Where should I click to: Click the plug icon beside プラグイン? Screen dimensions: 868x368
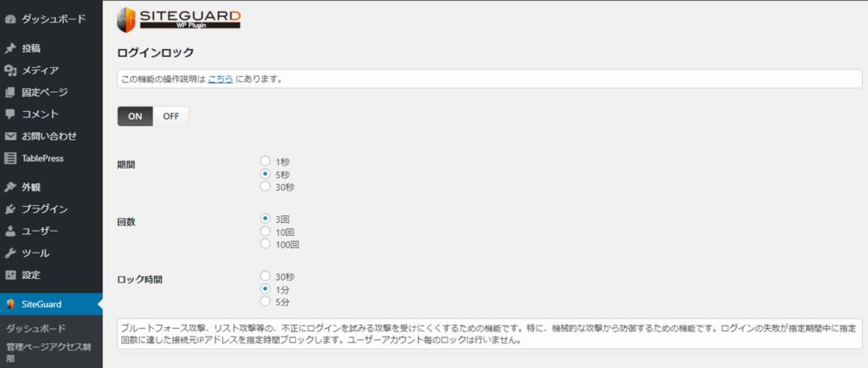[10, 209]
